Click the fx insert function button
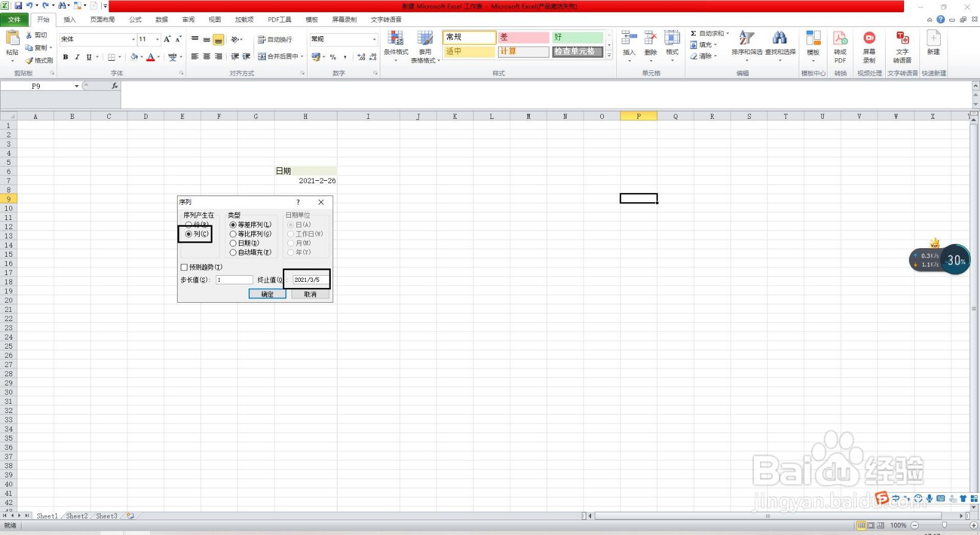980x535 pixels. pos(115,86)
